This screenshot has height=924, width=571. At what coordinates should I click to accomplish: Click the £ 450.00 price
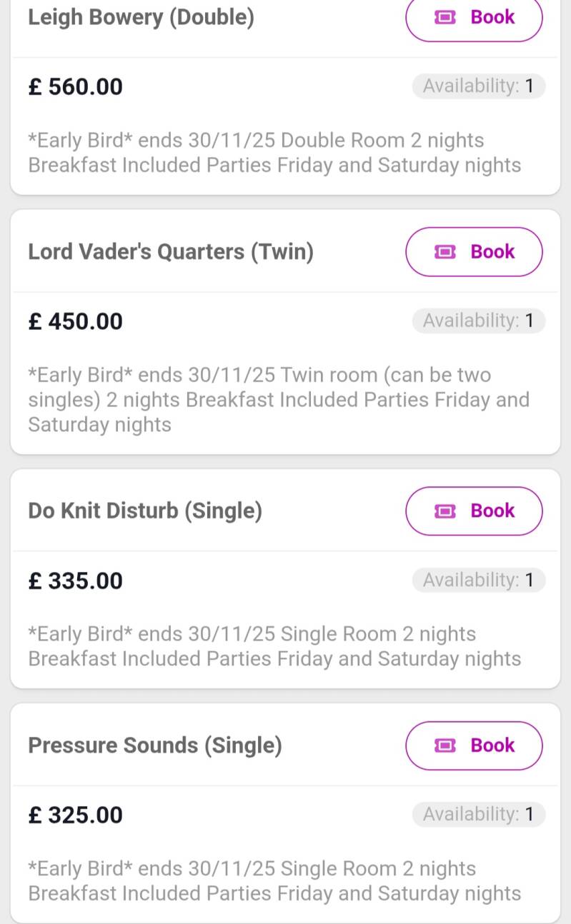76,321
